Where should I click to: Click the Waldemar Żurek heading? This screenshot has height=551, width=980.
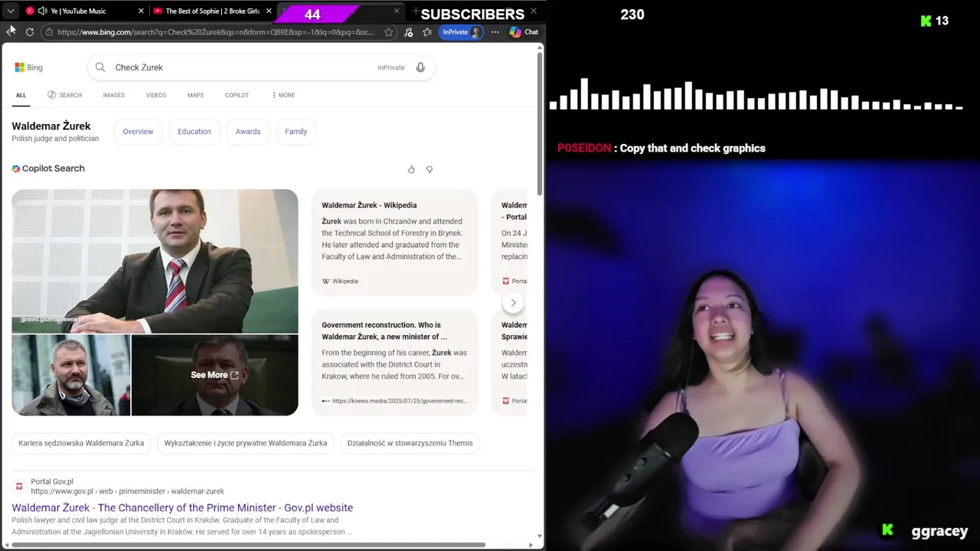click(x=51, y=126)
